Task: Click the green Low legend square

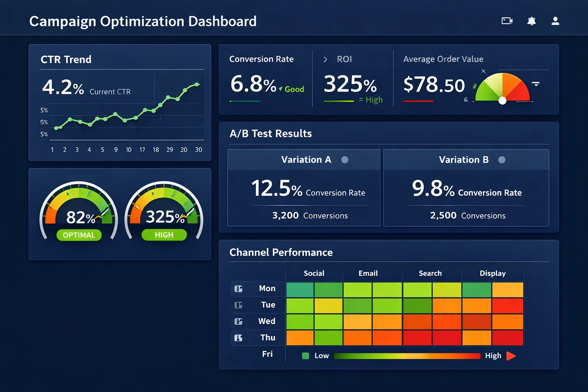Action: coord(305,356)
